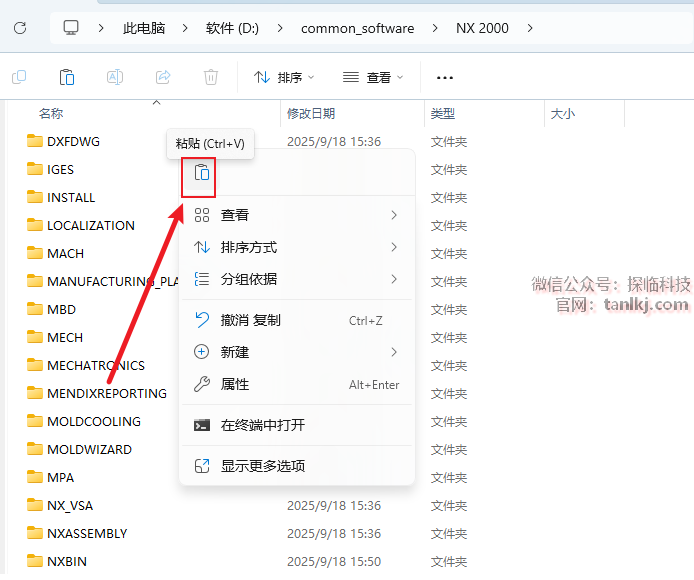Select the MBD folder icon

(x=35, y=309)
